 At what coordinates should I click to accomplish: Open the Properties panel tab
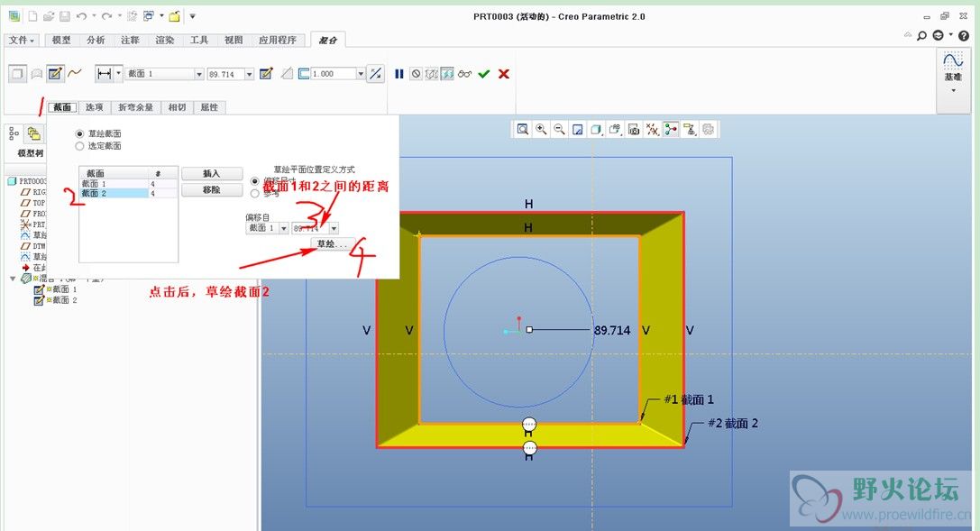209,107
